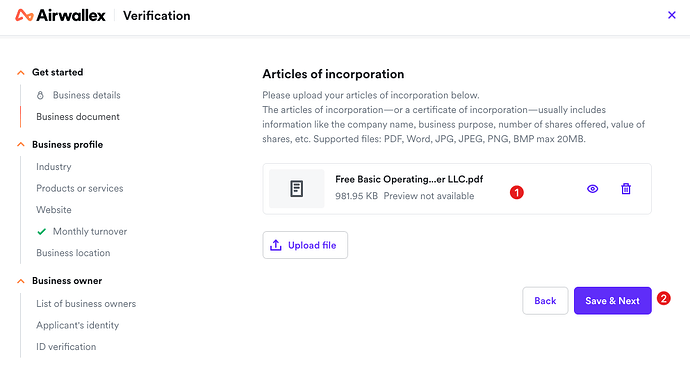Screen dimensions: 690x391
Task: Close the Verification dialog with X
Action: click(672, 15)
